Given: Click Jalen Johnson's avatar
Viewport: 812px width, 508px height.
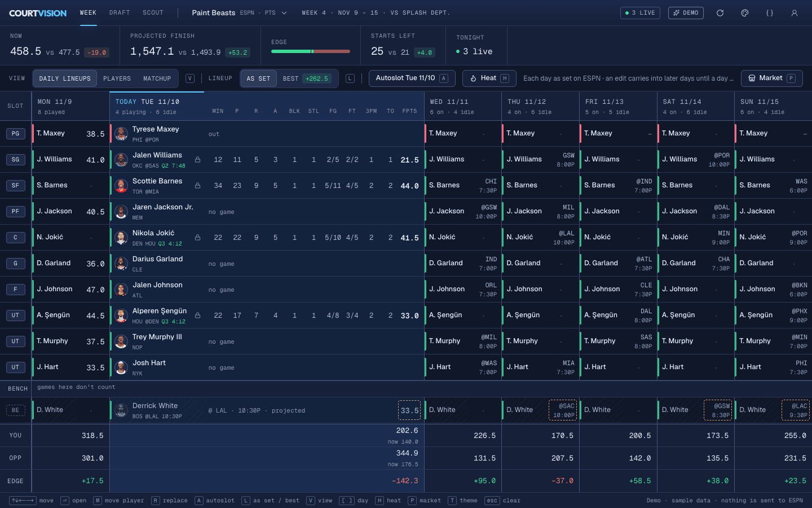Looking at the screenshot, I should [x=121, y=290].
